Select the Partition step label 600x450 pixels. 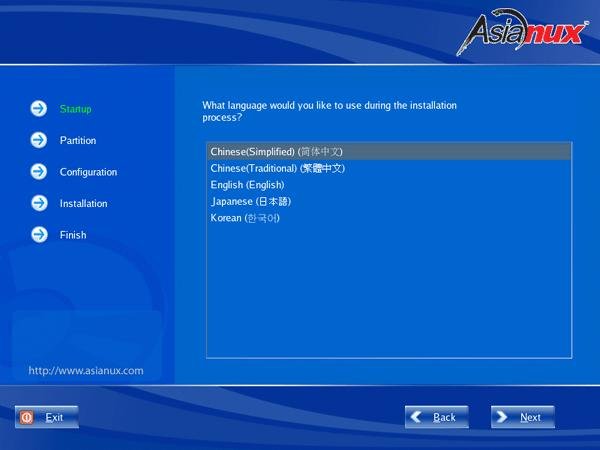pyautogui.click(x=78, y=140)
